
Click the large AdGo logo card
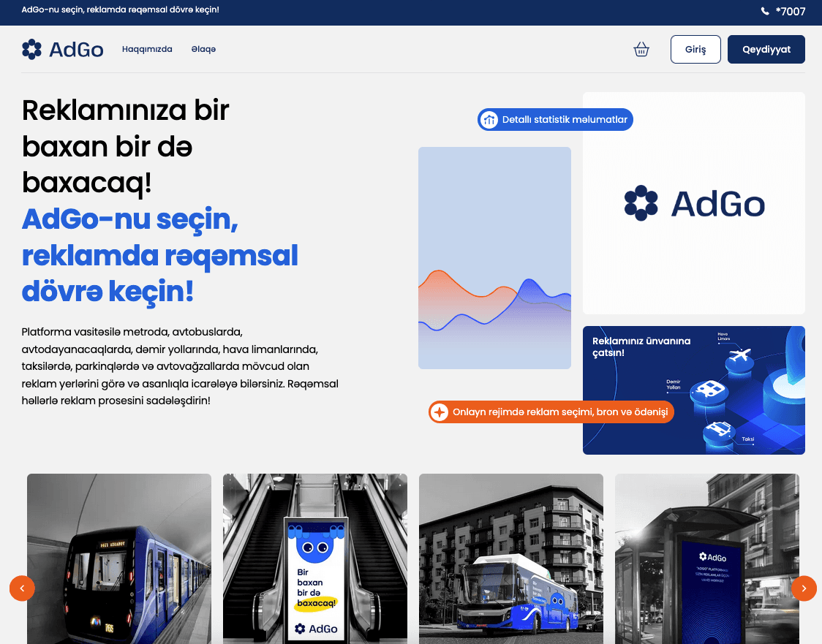point(694,203)
